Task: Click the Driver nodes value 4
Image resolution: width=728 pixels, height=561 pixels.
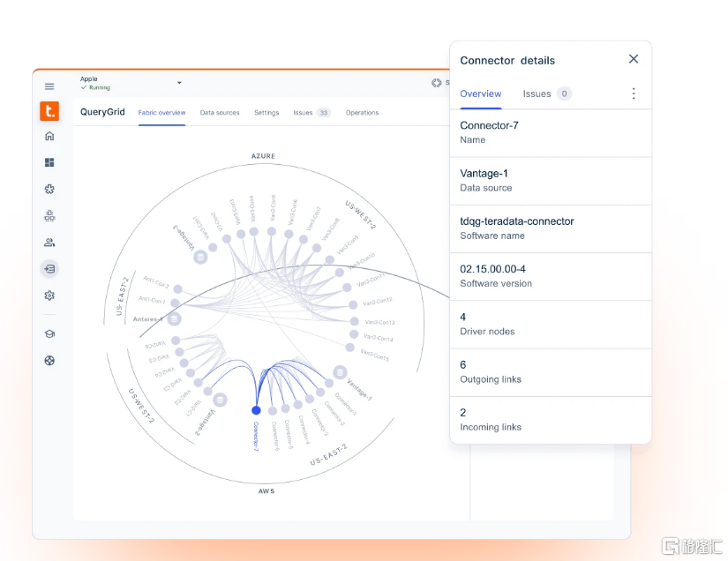Action: [463, 317]
